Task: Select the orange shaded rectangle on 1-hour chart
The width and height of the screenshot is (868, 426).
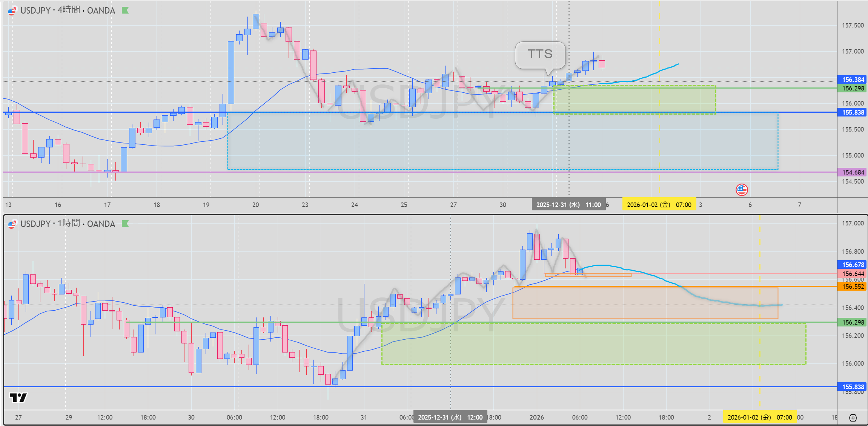Action: (645, 309)
